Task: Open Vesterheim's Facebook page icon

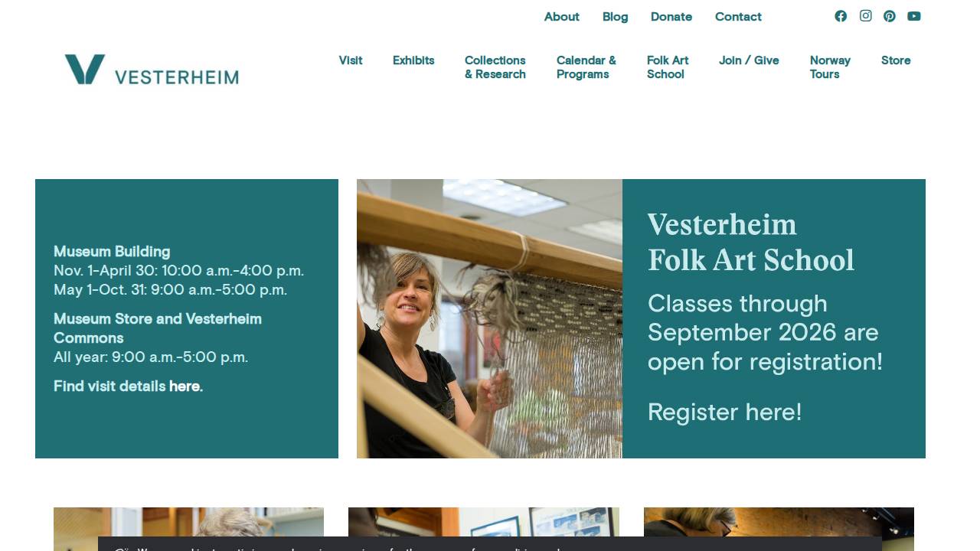Action: pos(841,16)
